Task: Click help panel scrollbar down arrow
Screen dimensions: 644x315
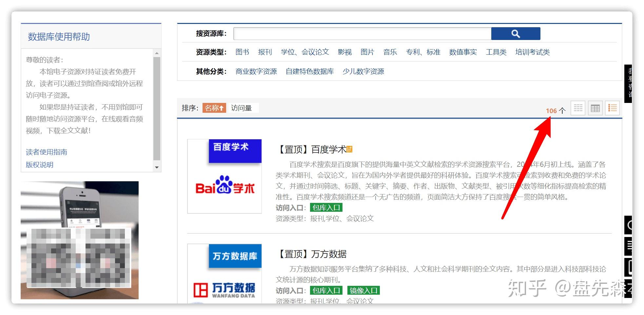Action: click(x=157, y=167)
